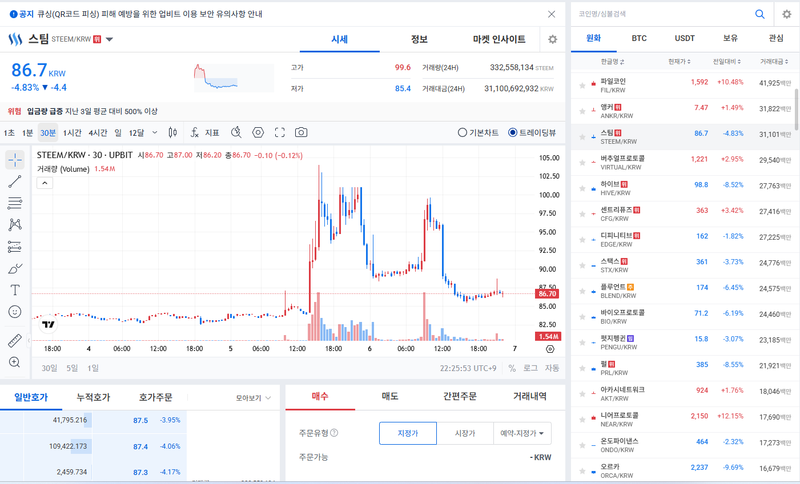Screen dimensions: 800x484
Task: Toggle 로그 log scale
Action: click(531, 368)
